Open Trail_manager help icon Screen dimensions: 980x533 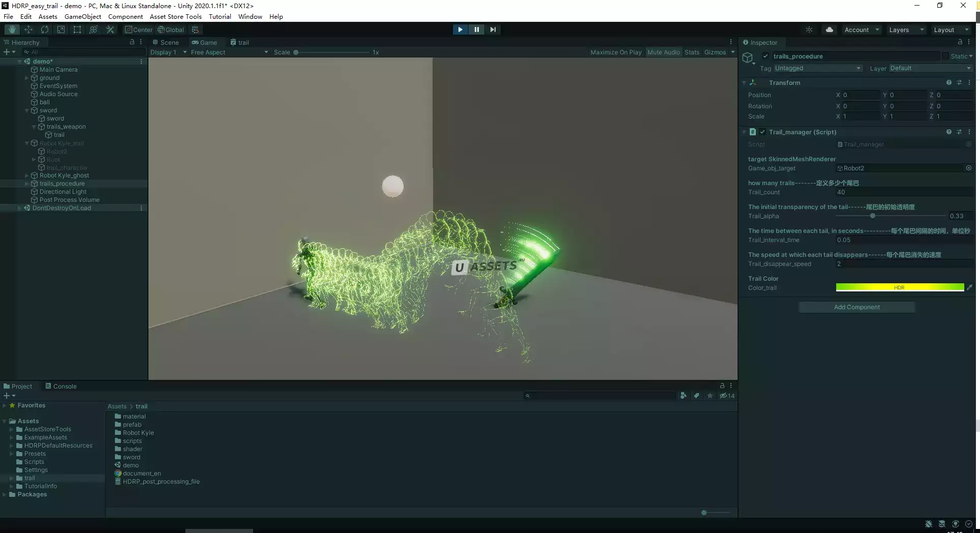click(948, 132)
